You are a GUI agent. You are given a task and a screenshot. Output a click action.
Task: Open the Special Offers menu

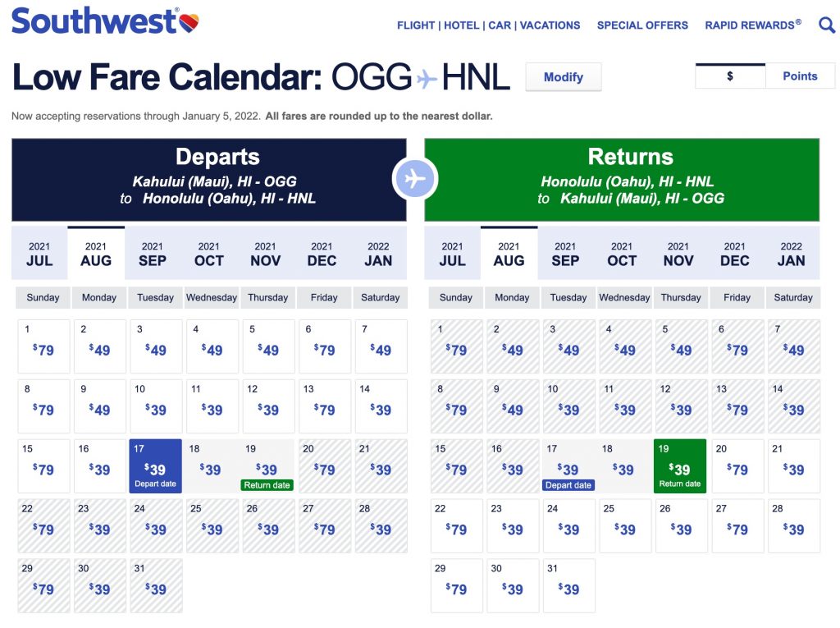(642, 25)
